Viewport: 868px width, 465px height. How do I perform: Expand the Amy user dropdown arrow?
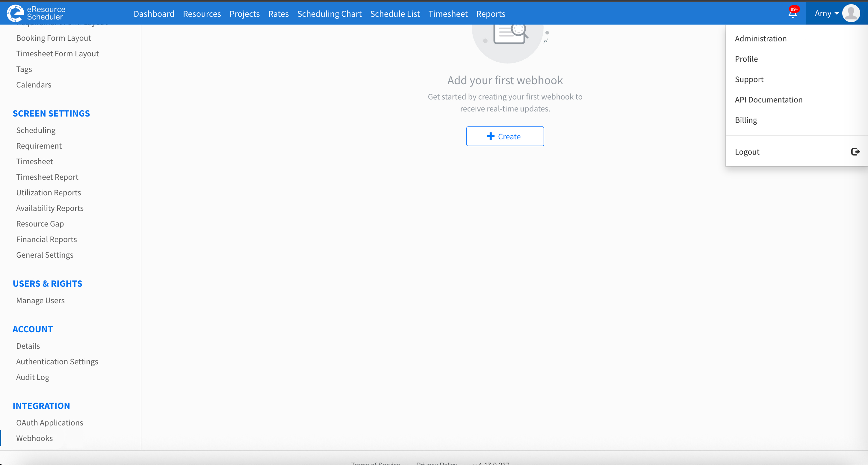(x=837, y=13)
